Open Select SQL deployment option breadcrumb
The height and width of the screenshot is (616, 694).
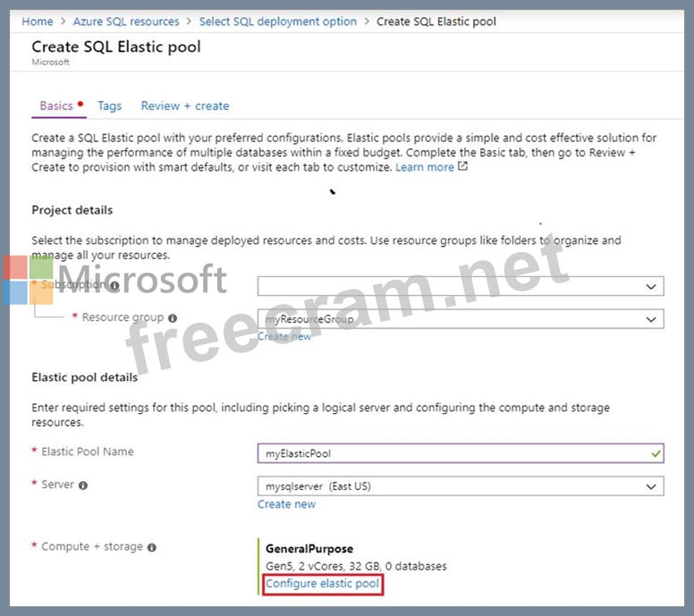[x=277, y=21]
